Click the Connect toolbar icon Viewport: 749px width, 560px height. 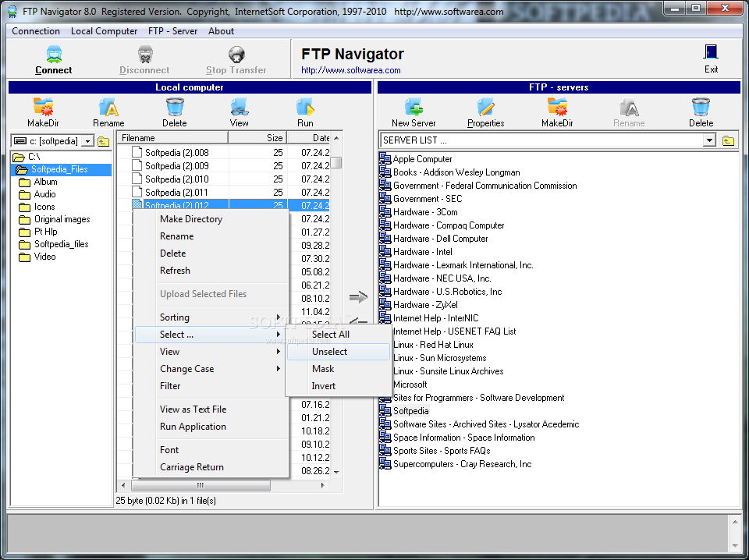(x=54, y=55)
